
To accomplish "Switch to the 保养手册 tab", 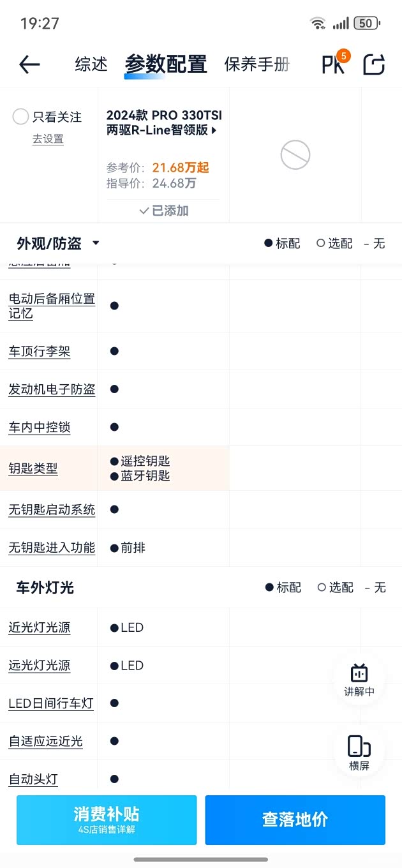I will (x=257, y=64).
